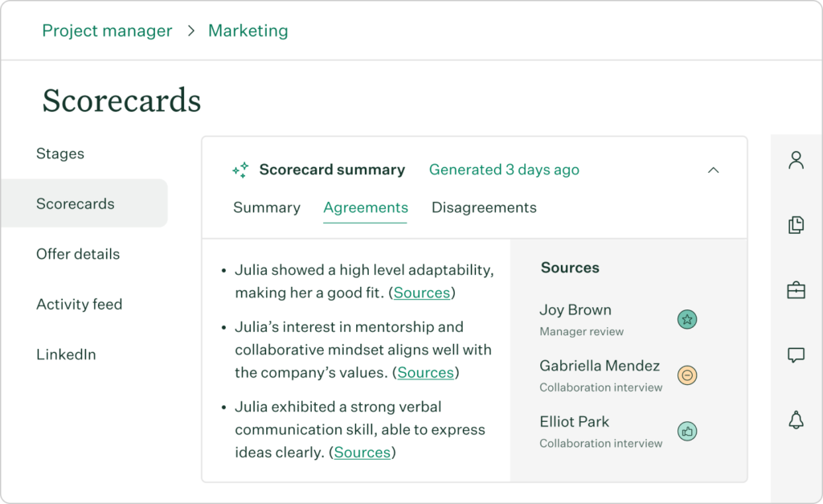Click Collaboration interview under Elliot Park
The image size is (823, 504).
pyautogui.click(x=601, y=443)
